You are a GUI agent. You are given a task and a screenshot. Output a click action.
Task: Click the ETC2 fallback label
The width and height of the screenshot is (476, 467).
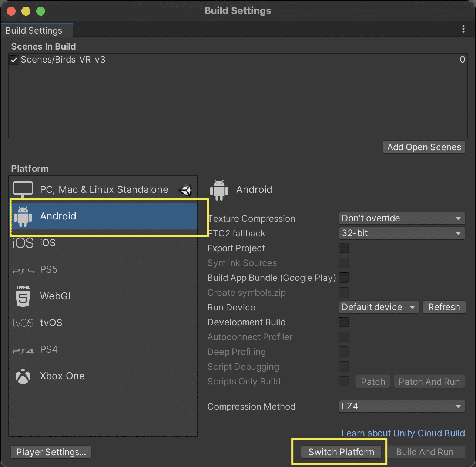click(x=237, y=233)
